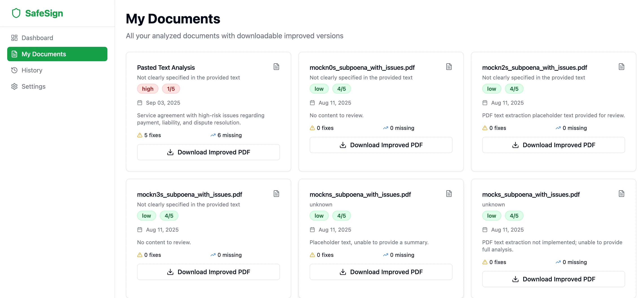
Task: Click the calendar icon beside Sep 03, 2025
Action: click(140, 103)
